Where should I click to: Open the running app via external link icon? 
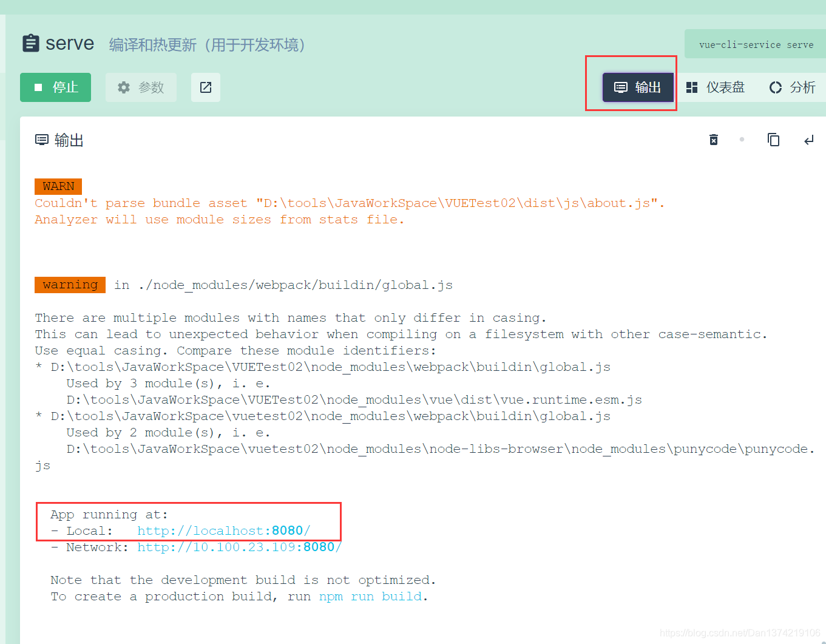[x=205, y=87]
